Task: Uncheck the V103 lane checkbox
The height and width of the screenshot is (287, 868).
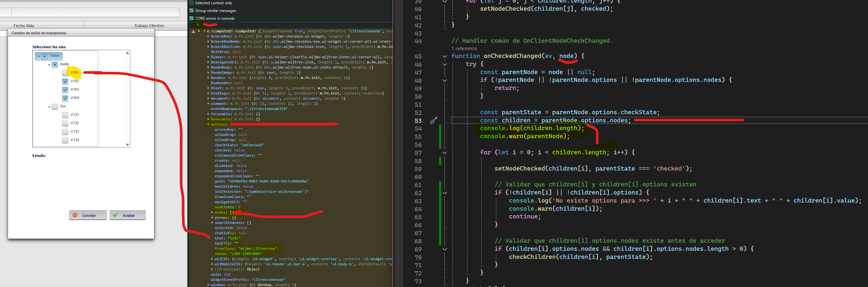Action: coord(65,90)
